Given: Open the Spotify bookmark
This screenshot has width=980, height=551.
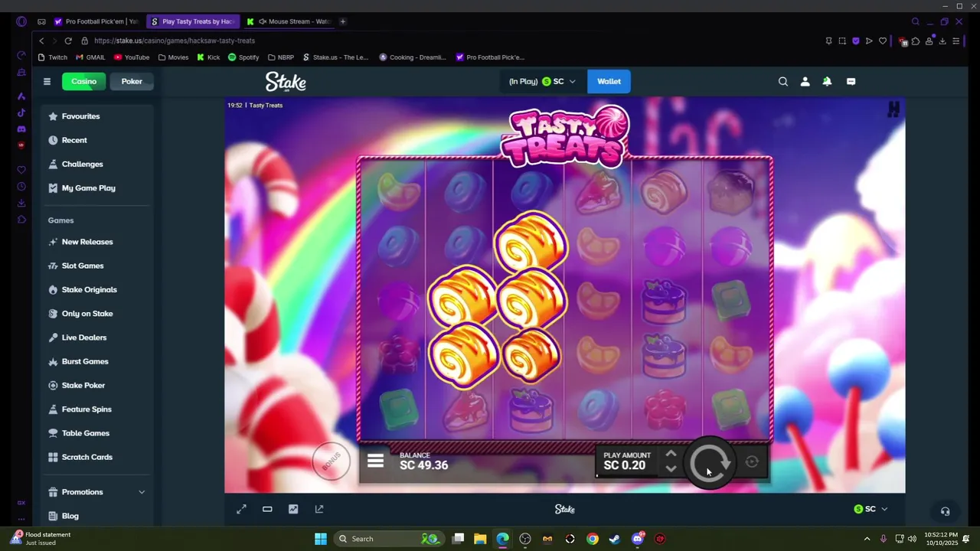Looking at the screenshot, I should click(243, 57).
